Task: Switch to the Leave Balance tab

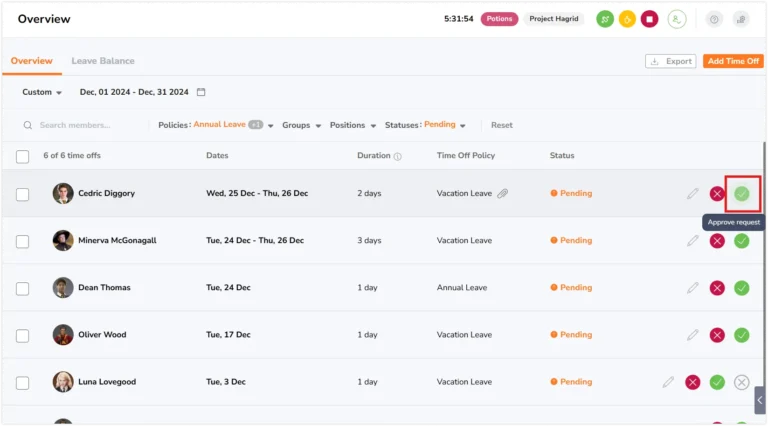Action: pyautogui.click(x=103, y=61)
